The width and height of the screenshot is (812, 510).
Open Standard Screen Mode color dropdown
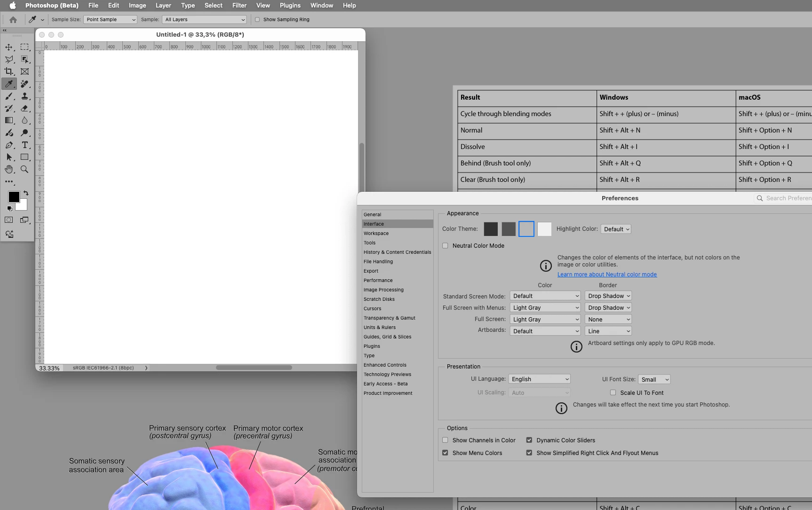click(545, 296)
